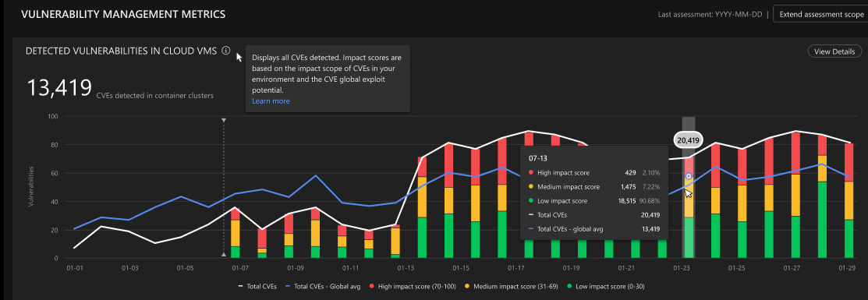Screen dimensions: 868x300
Task: Click the 01-07 x-axis date label
Action: [x=240, y=268]
